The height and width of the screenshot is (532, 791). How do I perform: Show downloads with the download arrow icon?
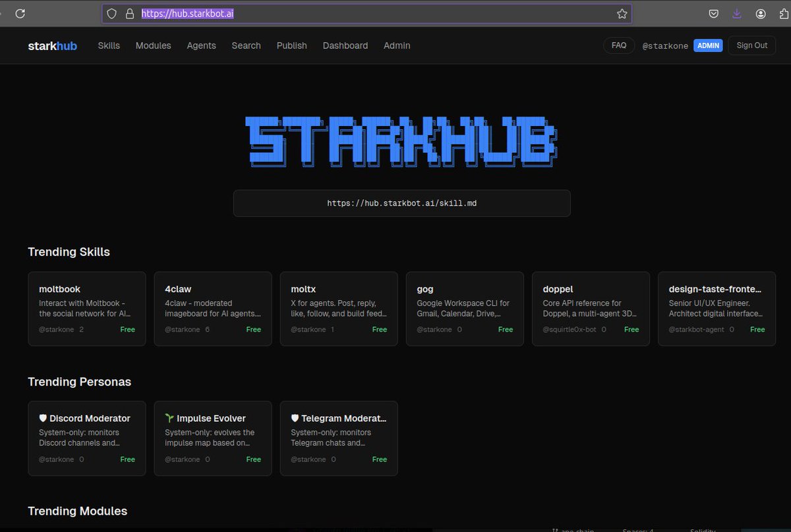[737, 14]
